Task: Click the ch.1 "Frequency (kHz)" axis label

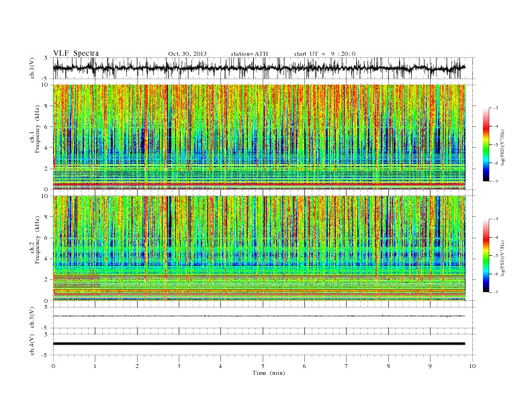Action: 38,129
